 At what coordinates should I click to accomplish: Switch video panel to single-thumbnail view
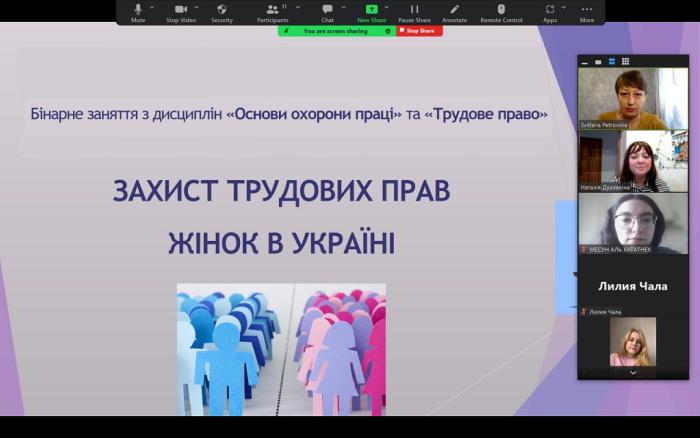[598, 62]
